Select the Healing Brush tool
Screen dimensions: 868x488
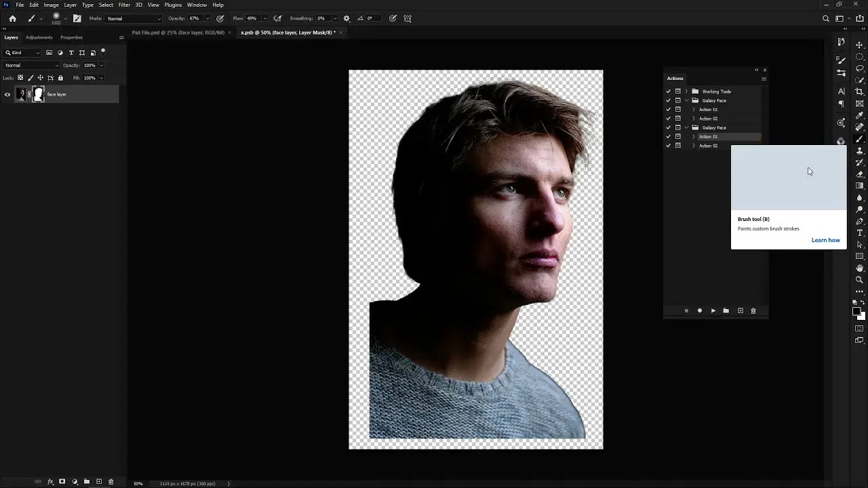point(860,127)
